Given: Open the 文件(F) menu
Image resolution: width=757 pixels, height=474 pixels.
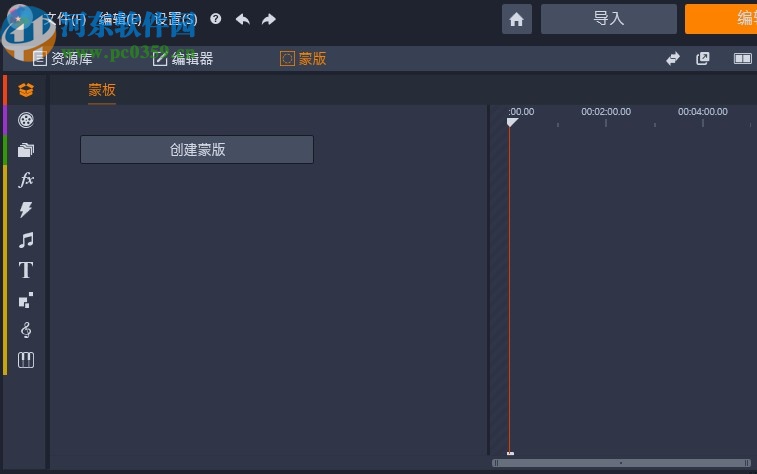Looking at the screenshot, I should point(65,19).
